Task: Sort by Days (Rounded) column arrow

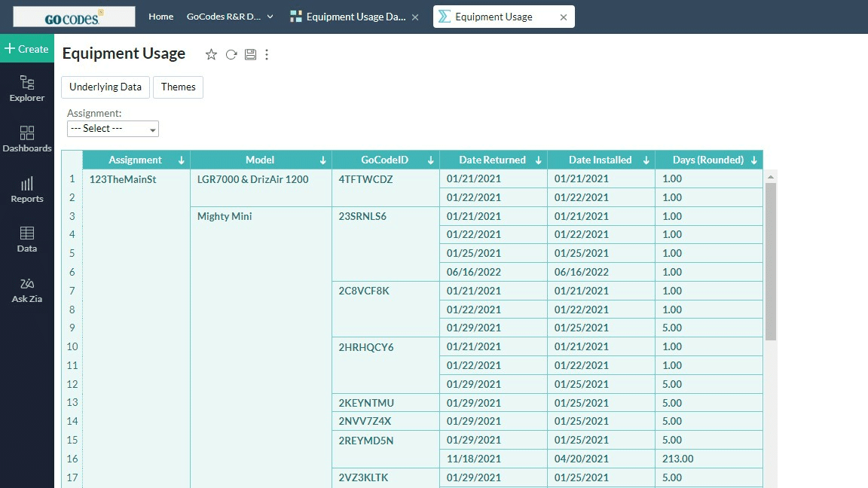Action: [753, 160]
